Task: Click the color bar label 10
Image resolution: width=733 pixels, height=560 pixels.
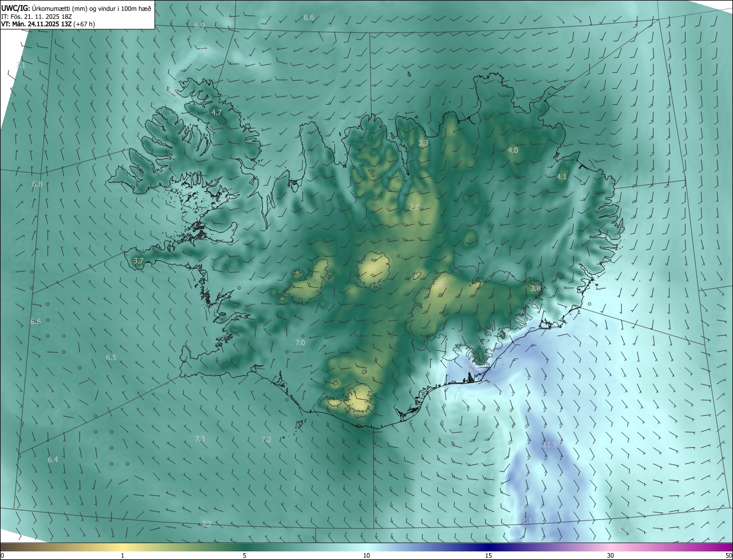Action: [366, 555]
